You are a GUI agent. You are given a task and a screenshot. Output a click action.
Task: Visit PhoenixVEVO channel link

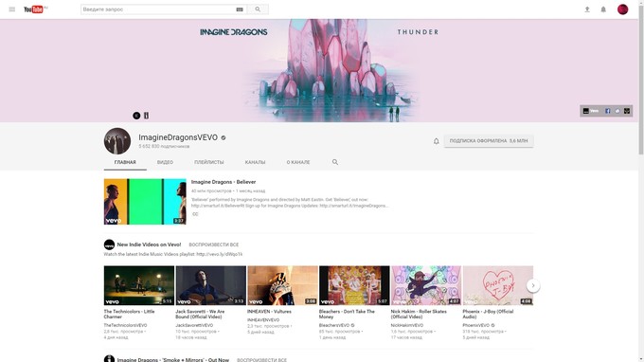tap(476, 325)
